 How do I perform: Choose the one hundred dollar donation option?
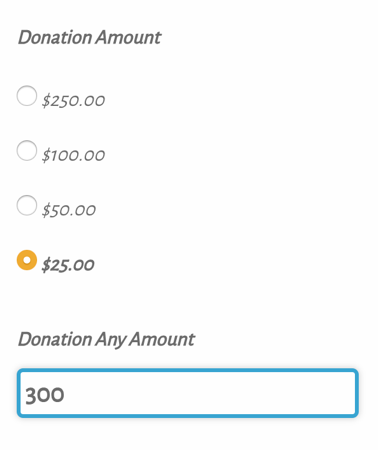pos(27,151)
